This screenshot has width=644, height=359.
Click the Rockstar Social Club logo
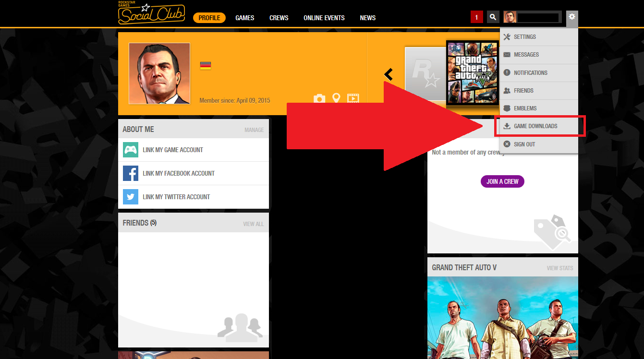pyautogui.click(x=151, y=13)
